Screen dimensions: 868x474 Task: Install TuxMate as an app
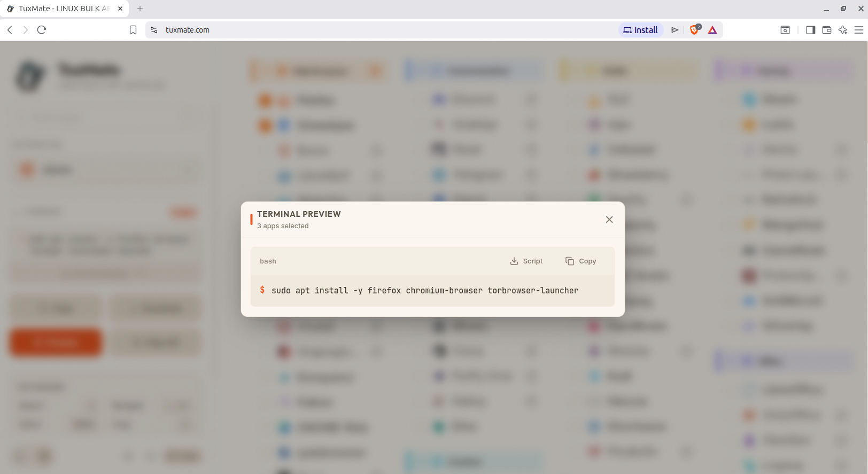[641, 30]
